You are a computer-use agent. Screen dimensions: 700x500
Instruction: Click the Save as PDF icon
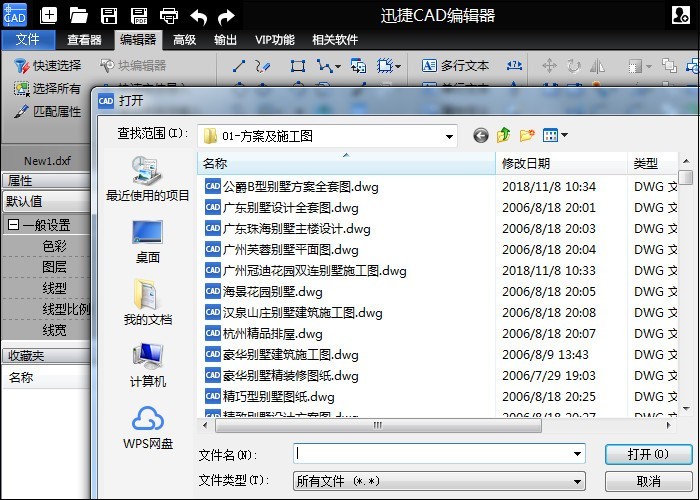tap(139, 16)
